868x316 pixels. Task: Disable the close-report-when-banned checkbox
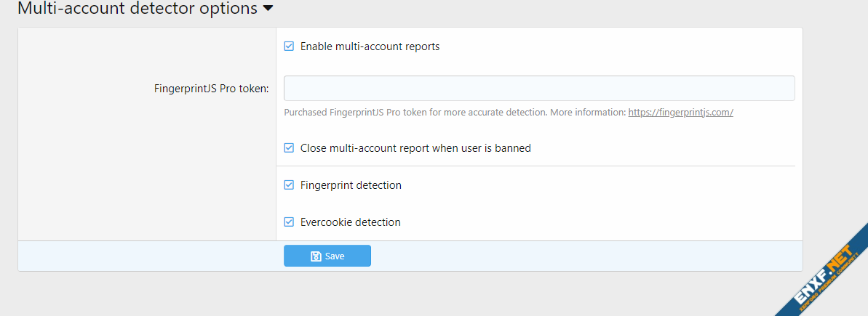(x=289, y=148)
